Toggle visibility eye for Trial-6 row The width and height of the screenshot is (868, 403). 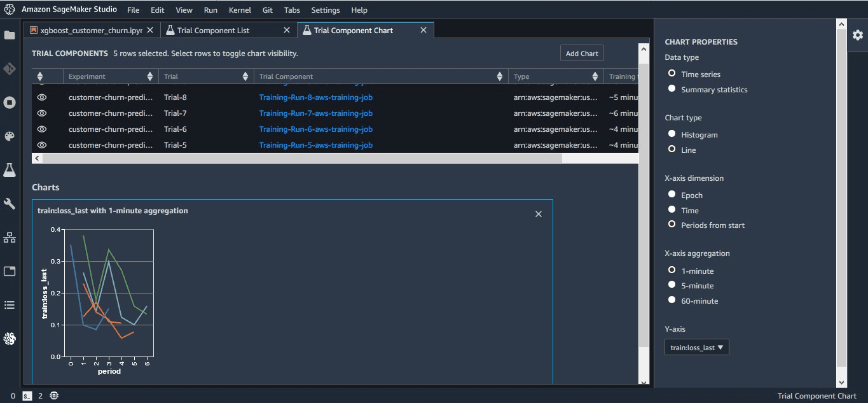point(42,129)
